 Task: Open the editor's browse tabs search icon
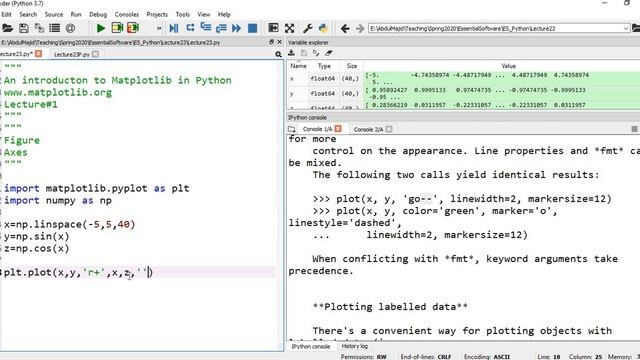point(278,54)
